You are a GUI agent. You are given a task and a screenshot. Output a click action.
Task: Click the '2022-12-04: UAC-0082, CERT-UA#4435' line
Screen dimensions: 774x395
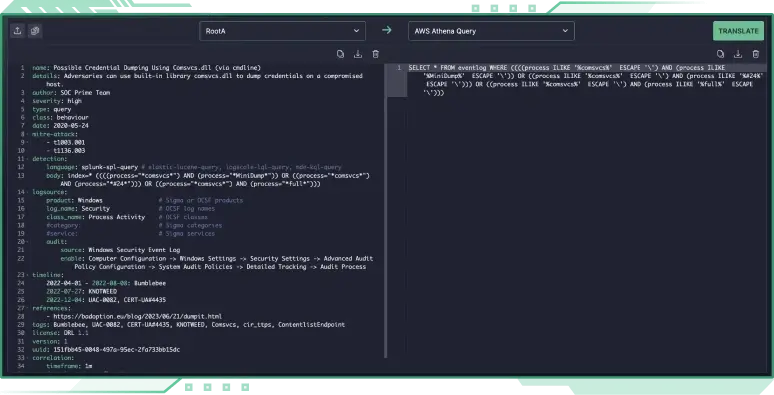pyautogui.click(x=106, y=300)
